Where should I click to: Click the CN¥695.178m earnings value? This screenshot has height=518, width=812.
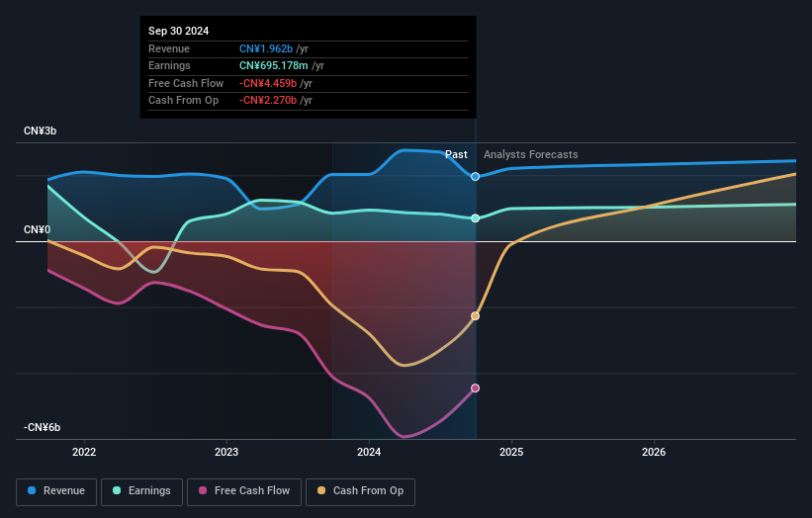click(x=273, y=65)
